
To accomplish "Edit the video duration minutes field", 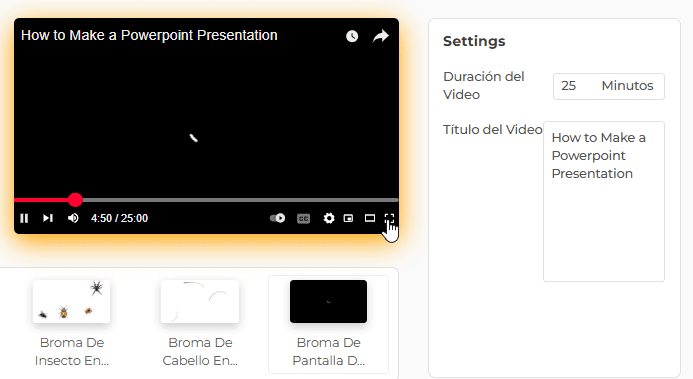I will [x=609, y=86].
